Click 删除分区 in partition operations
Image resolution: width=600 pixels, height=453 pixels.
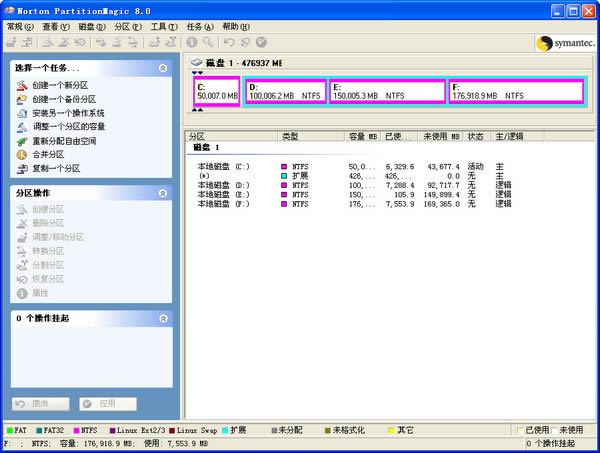point(40,223)
